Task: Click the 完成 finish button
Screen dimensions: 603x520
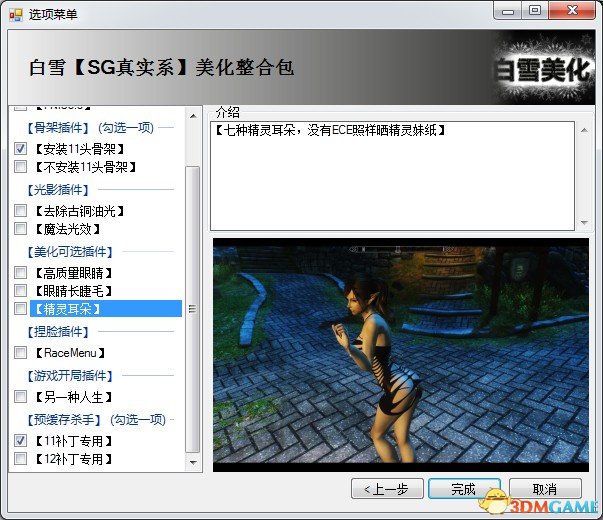Action: (x=464, y=489)
